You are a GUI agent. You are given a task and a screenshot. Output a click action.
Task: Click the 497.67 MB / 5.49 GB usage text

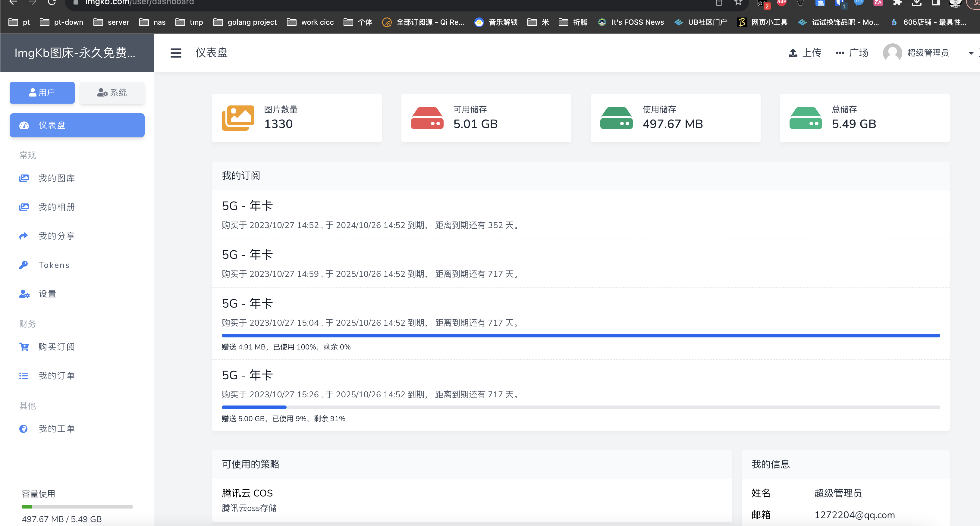coord(62,519)
